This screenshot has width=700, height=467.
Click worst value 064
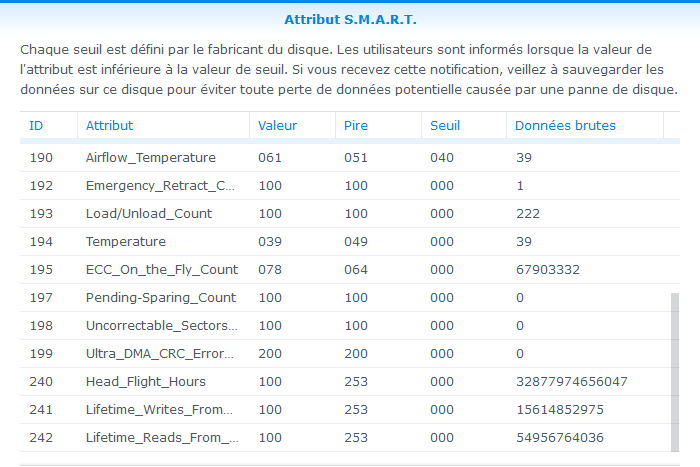356,270
